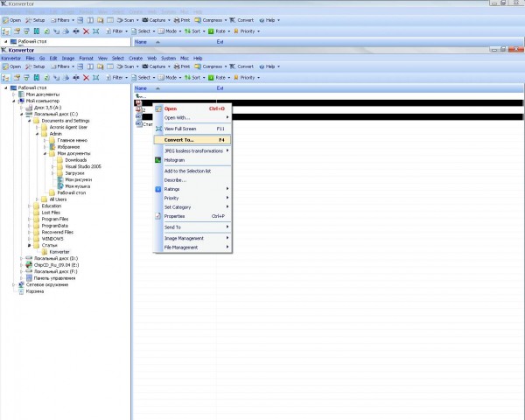This screenshot has height=420, width=525.
Task: Click the Ext column header in the front window
Action: pyautogui.click(x=220, y=88)
